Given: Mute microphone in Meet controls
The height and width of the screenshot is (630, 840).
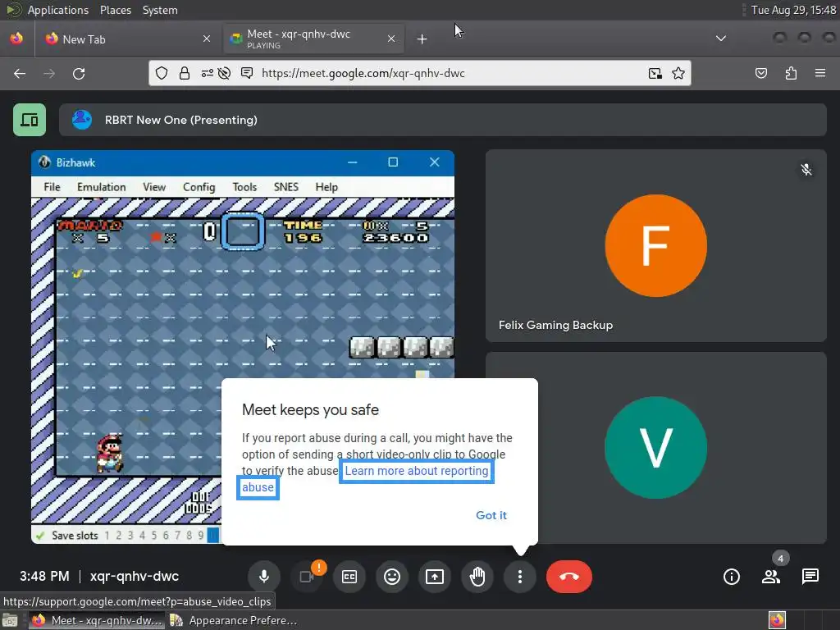Looking at the screenshot, I should coord(263,577).
